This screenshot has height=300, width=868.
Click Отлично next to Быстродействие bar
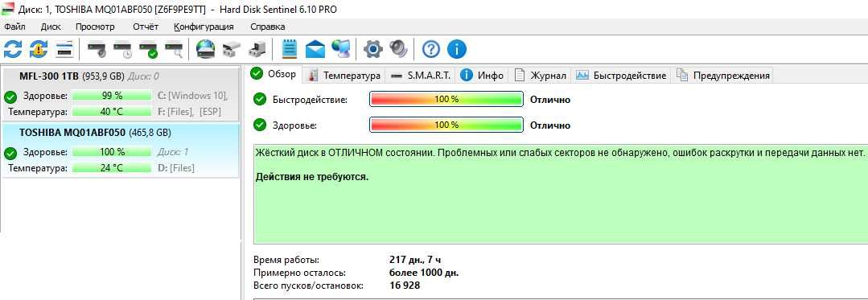click(x=550, y=100)
